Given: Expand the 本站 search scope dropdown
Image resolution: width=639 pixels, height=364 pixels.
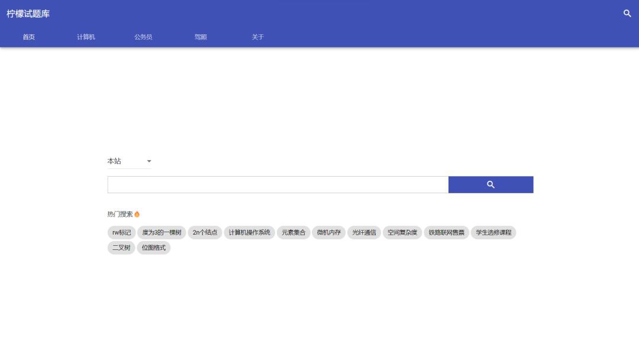Looking at the screenshot, I should [129, 161].
